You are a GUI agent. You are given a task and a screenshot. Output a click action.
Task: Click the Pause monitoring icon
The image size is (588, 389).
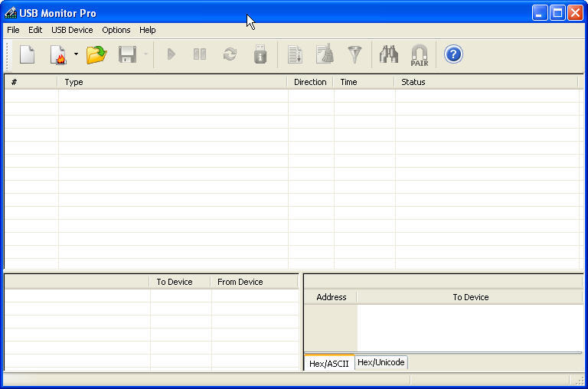pyautogui.click(x=200, y=54)
